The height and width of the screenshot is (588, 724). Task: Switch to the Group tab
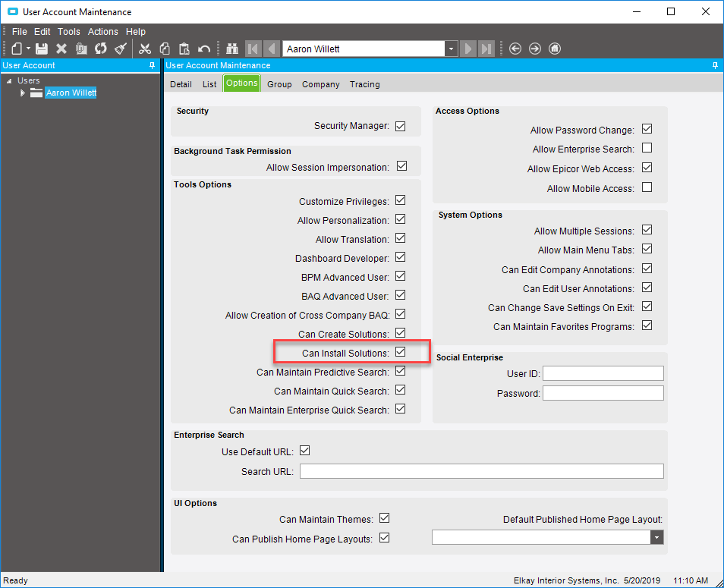click(x=279, y=84)
